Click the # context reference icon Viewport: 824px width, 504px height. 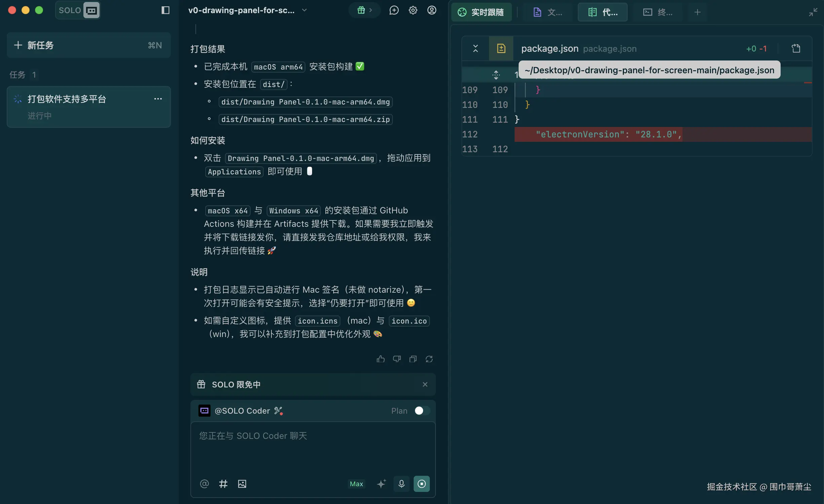223,484
